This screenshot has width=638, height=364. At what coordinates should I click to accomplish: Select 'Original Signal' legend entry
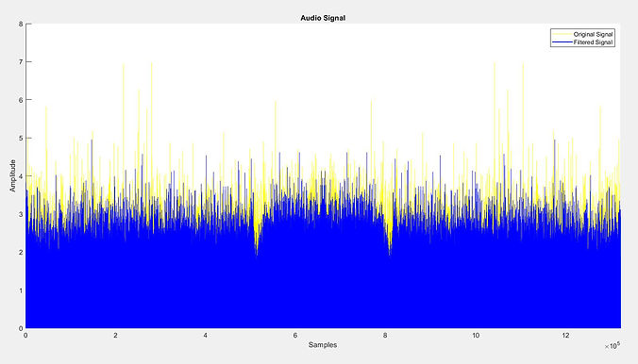(593, 35)
